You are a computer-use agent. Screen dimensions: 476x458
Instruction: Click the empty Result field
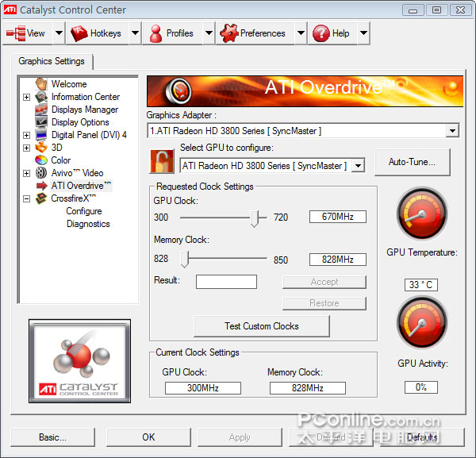pos(226,282)
